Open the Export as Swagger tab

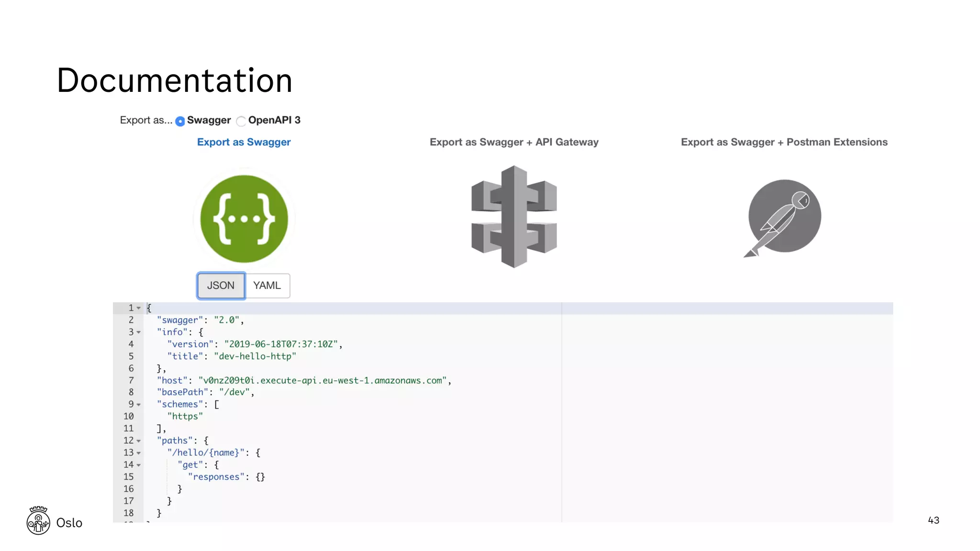pos(244,142)
